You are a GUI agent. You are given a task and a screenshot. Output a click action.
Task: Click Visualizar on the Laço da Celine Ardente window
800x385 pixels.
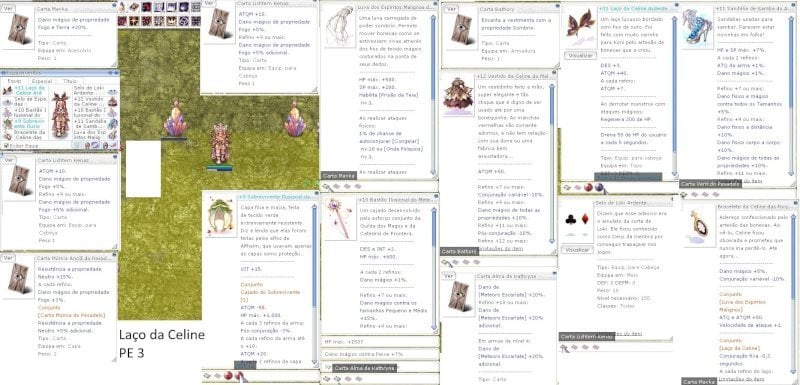[x=581, y=55]
